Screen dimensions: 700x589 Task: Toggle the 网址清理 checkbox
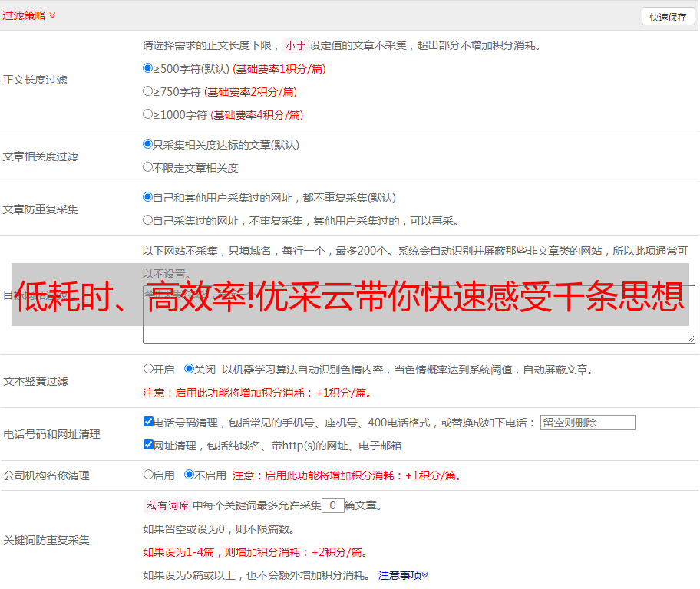click(x=149, y=445)
